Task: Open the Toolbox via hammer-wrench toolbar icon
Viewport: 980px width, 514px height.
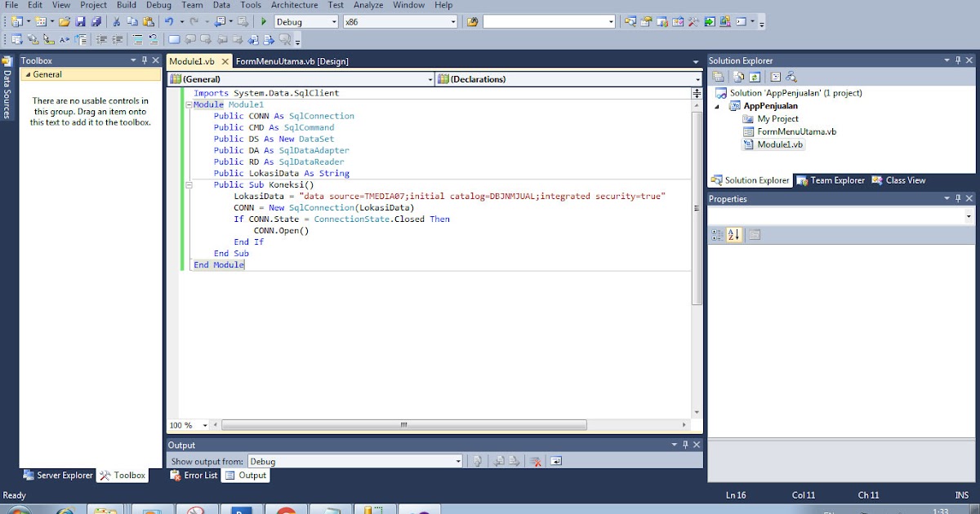Action: click(693, 22)
